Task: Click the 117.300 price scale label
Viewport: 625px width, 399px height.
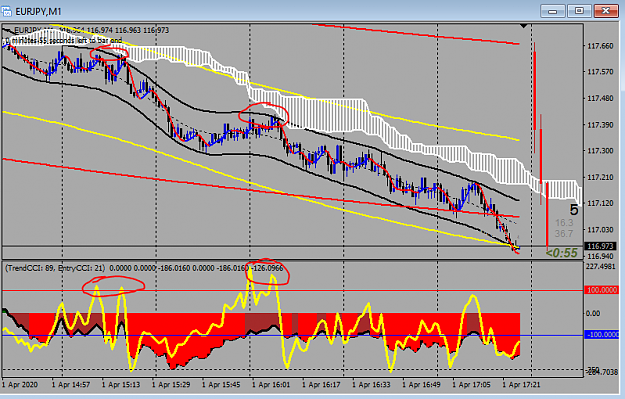Action: pos(600,151)
